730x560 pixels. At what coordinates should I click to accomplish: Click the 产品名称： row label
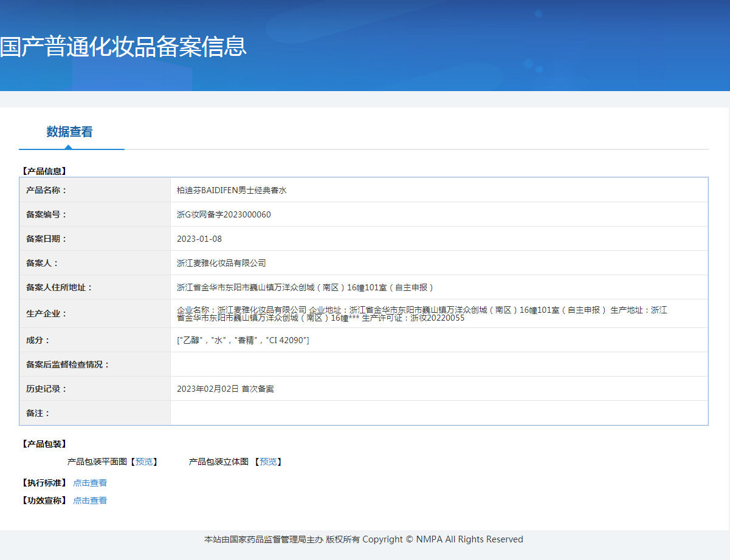[46, 190]
